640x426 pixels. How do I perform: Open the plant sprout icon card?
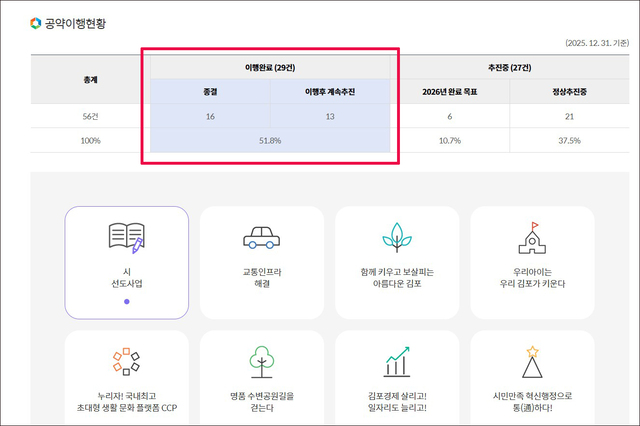point(396,237)
